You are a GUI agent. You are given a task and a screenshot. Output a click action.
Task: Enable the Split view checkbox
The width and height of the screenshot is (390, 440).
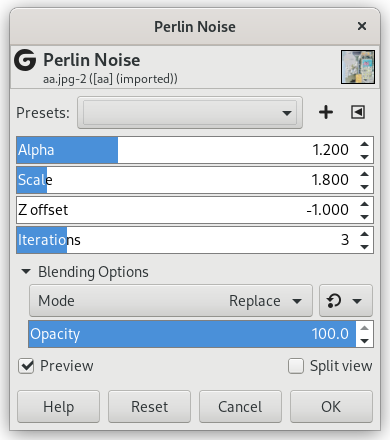296,366
